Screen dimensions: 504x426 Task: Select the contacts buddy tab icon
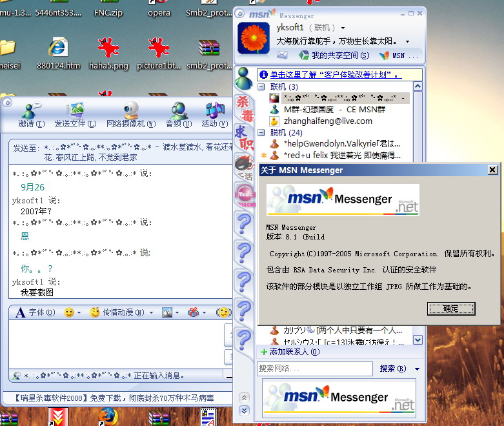244,79
